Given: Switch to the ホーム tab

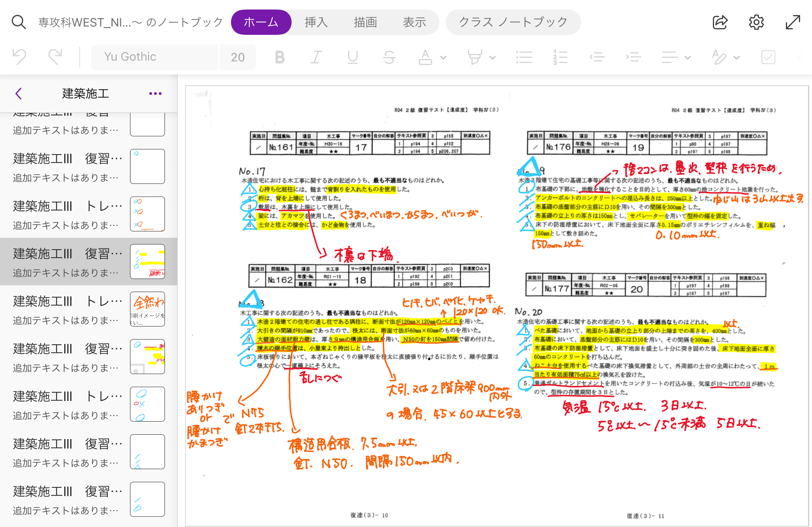Looking at the screenshot, I should [261, 22].
